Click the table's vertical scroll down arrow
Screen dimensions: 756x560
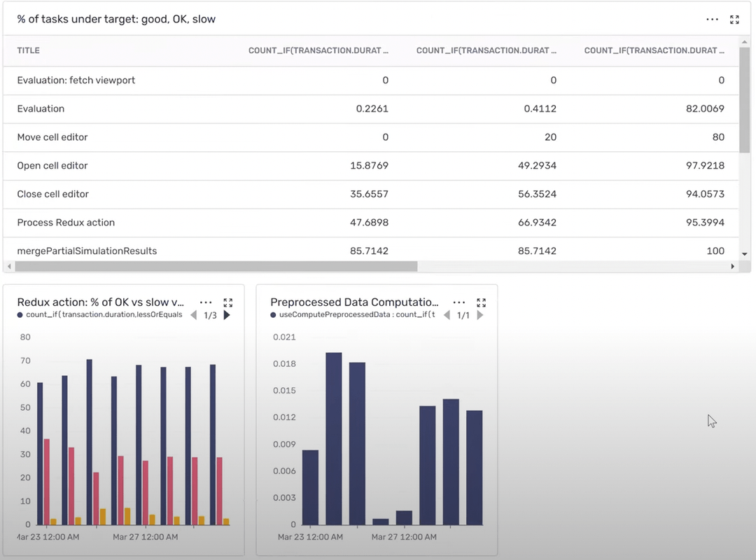pyautogui.click(x=744, y=254)
